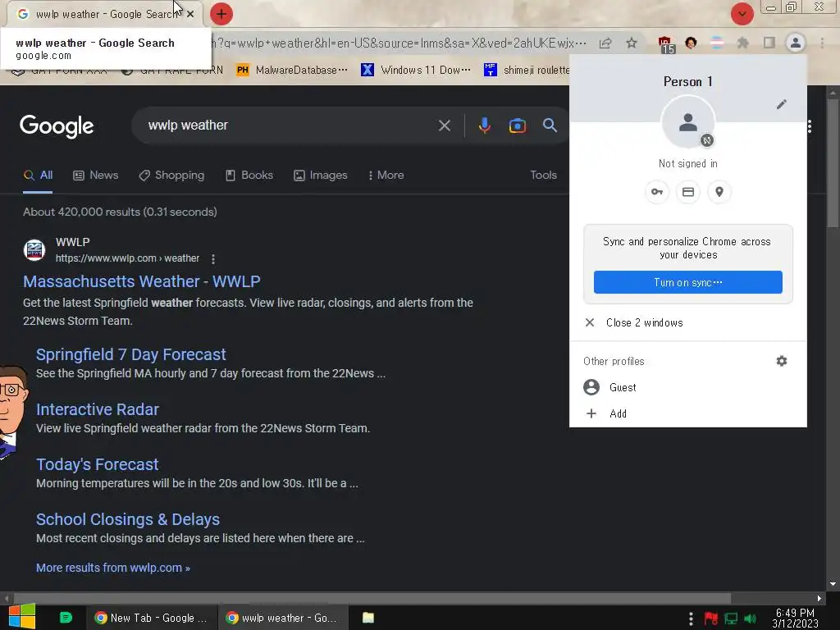Open More results from wwlp.com

click(113, 568)
